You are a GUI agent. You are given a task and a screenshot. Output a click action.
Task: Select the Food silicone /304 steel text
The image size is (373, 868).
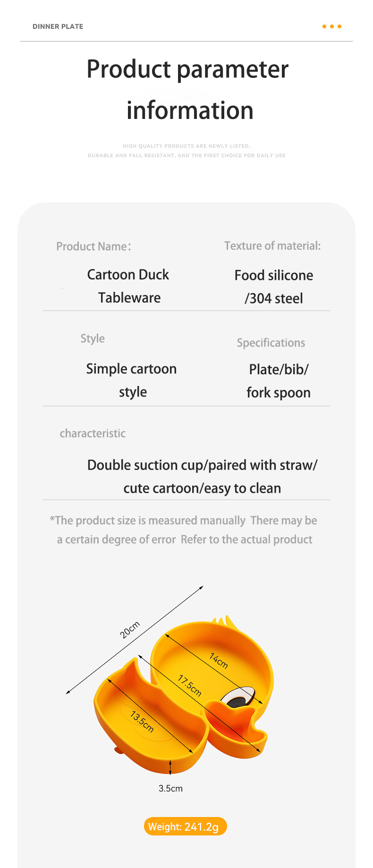coord(274,287)
